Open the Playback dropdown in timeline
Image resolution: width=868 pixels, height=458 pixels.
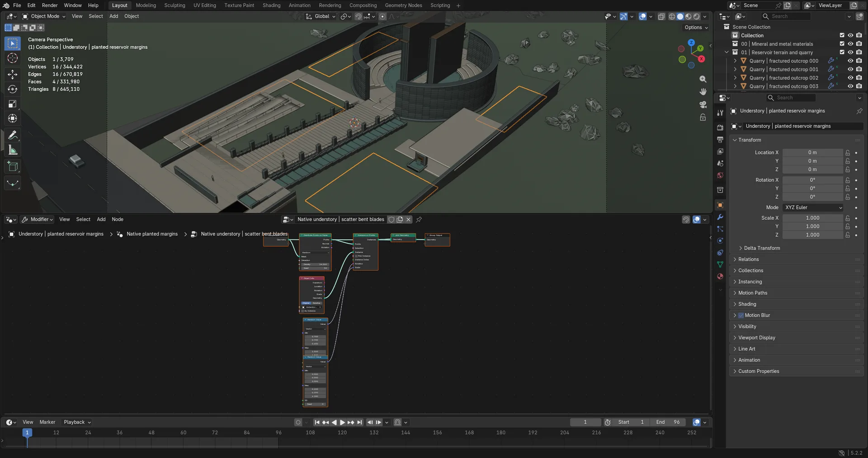pyautogui.click(x=77, y=422)
